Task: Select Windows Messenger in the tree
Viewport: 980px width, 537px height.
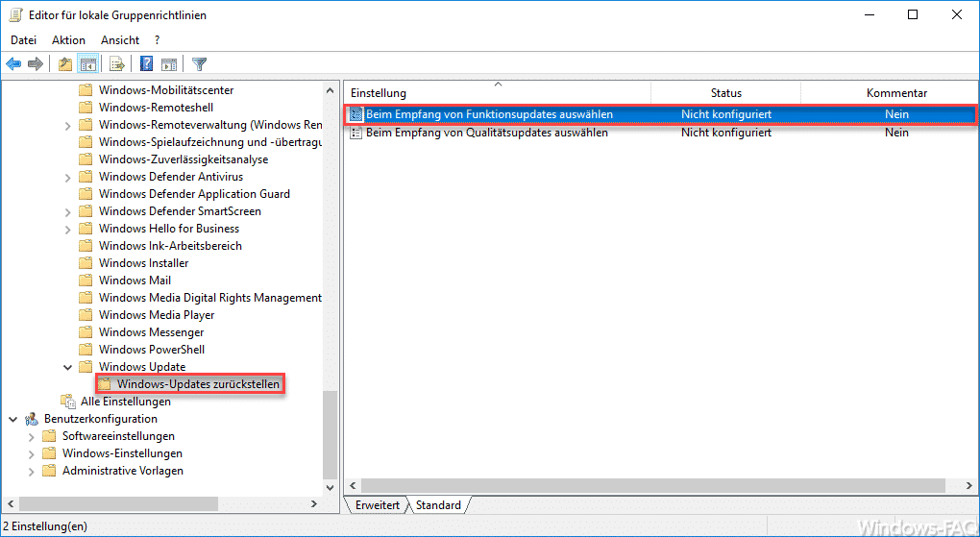Action: (151, 332)
